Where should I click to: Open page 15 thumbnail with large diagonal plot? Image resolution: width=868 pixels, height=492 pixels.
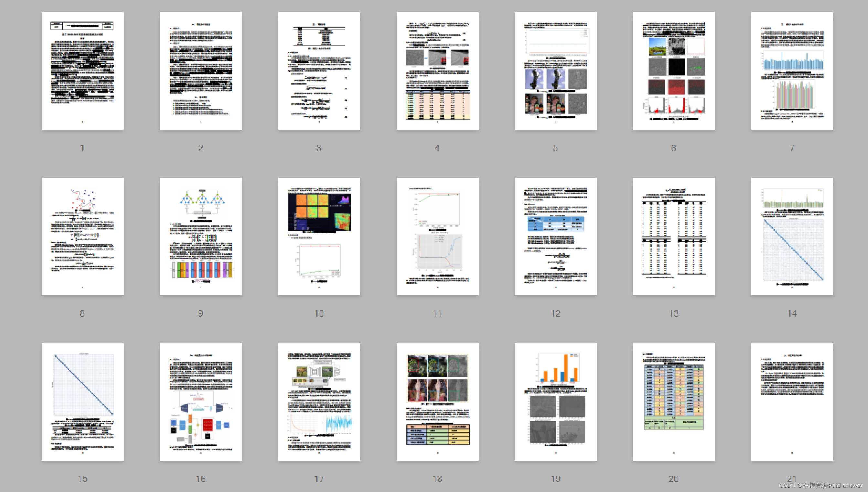(82, 402)
